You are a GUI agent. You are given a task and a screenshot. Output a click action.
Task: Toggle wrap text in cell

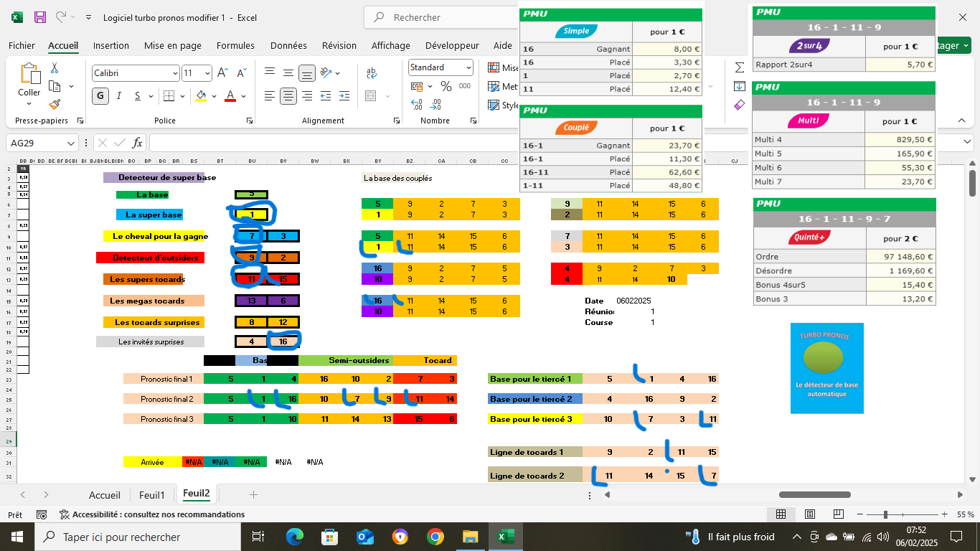pos(372,73)
